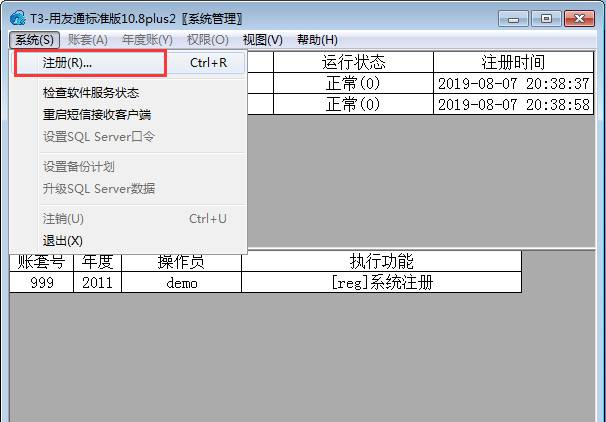Select the 2011 year cell
This screenshot has width=606, height=422.
[97, 282]
